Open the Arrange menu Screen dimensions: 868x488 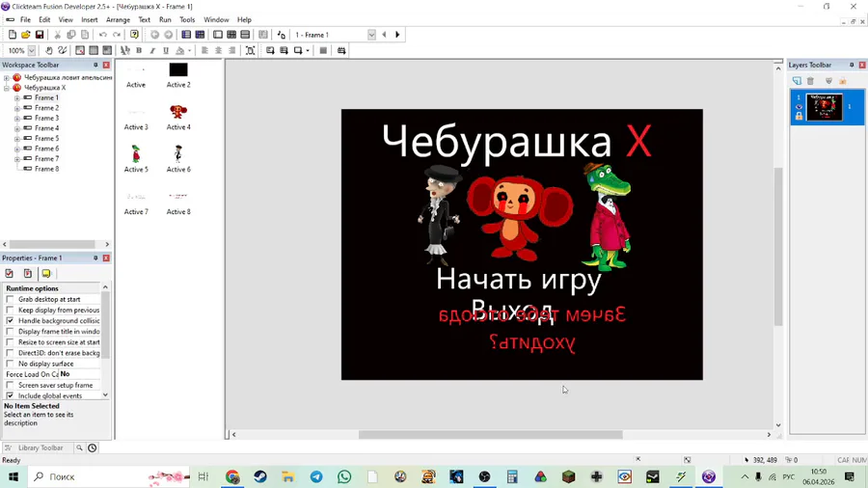click(118, 19)
